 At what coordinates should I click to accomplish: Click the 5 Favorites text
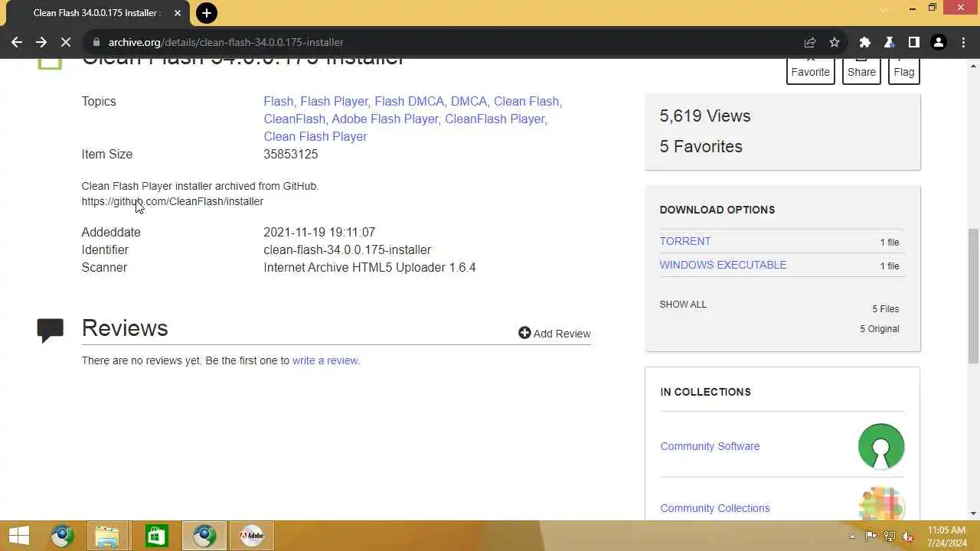(x=701, y=146)
